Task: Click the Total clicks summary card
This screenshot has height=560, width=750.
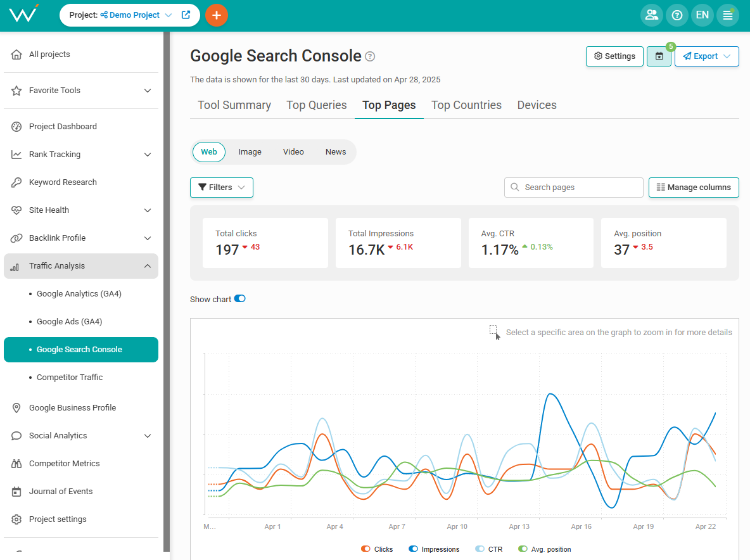Action: (x=265, y=243)
